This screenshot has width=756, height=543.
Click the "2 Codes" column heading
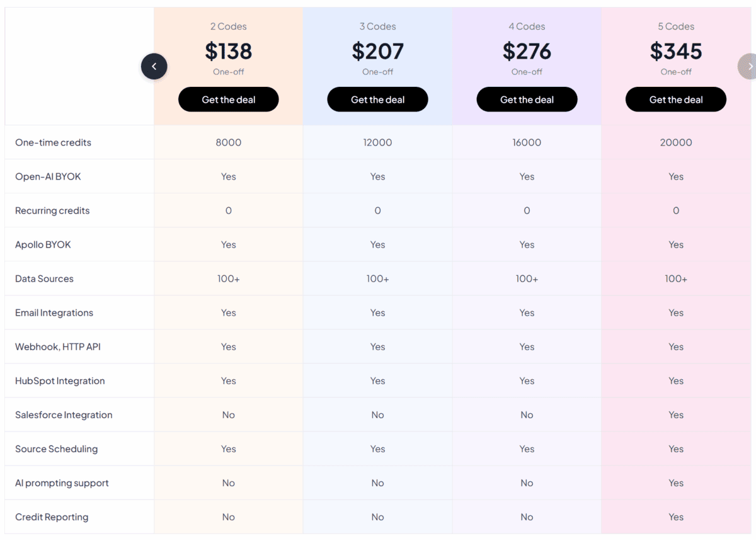(x=229, y=26)
